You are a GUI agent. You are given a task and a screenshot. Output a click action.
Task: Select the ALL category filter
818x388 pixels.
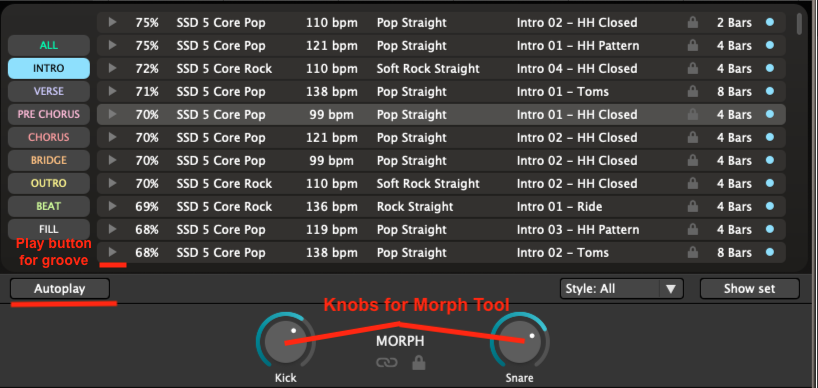coord(49,45)
